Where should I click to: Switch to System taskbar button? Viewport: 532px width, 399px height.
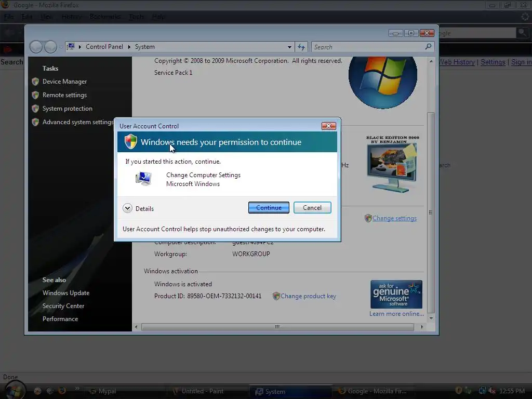(x=291, y=391)
